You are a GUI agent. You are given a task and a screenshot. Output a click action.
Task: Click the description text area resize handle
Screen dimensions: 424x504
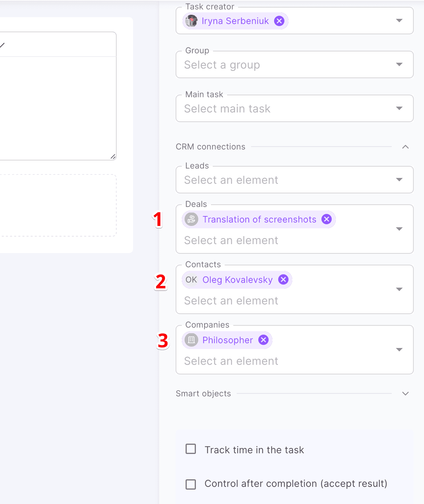tap(113, 157)
